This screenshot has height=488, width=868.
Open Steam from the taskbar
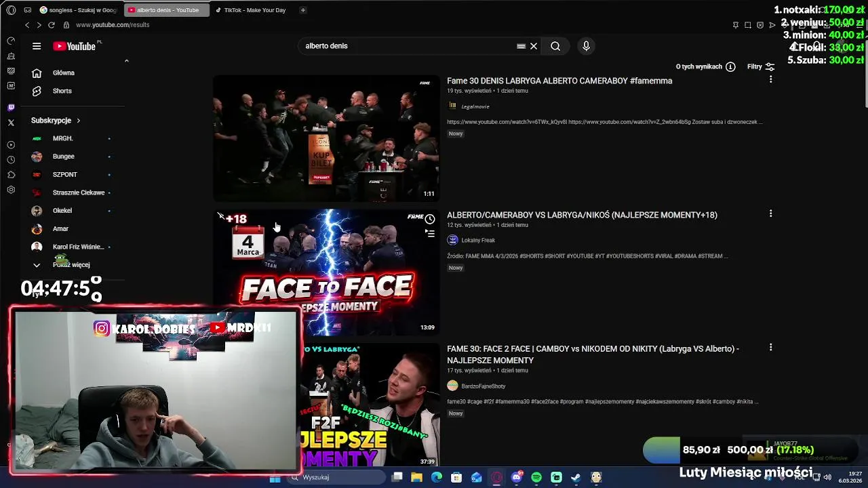(576, 477)
